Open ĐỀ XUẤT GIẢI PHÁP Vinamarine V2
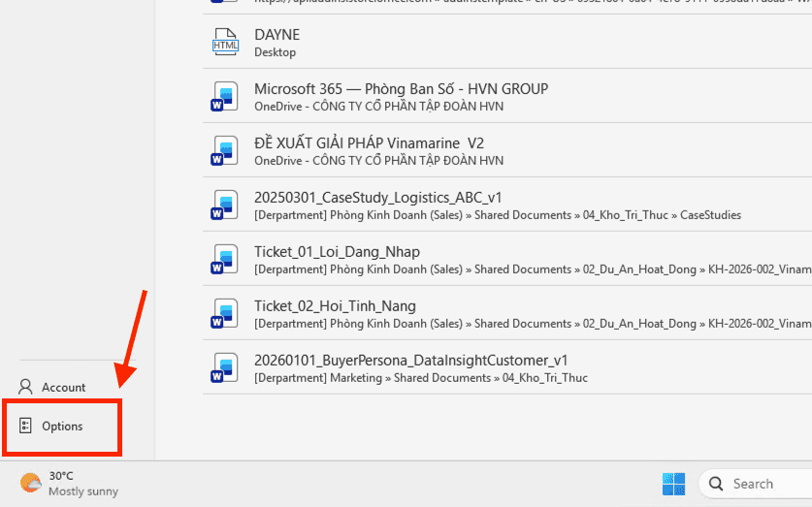 (x=370, y=143)
